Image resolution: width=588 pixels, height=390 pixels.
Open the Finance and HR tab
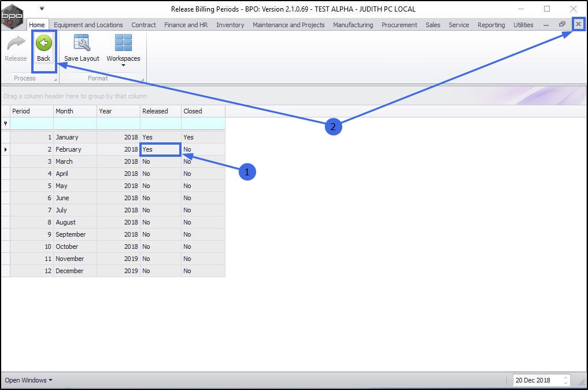(x=186, y=25)
